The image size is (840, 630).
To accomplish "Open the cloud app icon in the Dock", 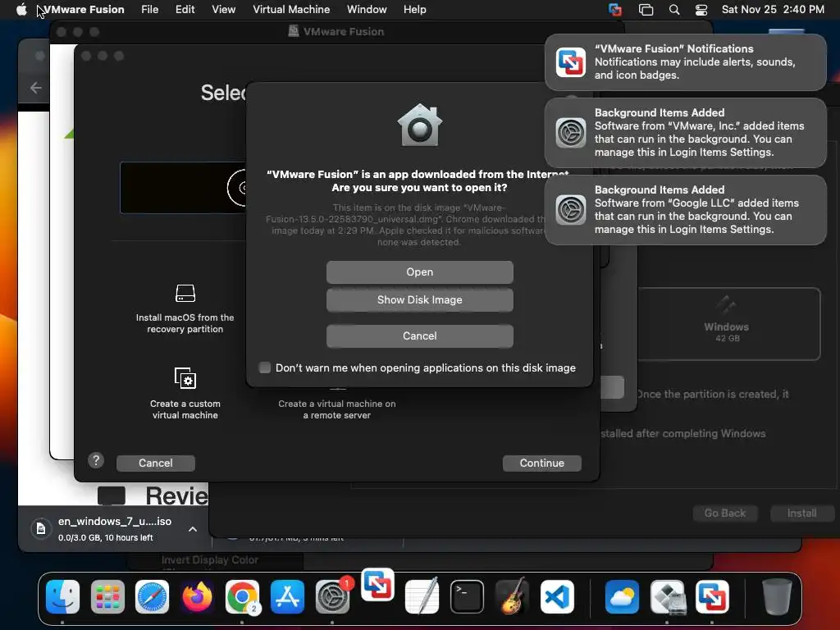I will pos(622,597).
